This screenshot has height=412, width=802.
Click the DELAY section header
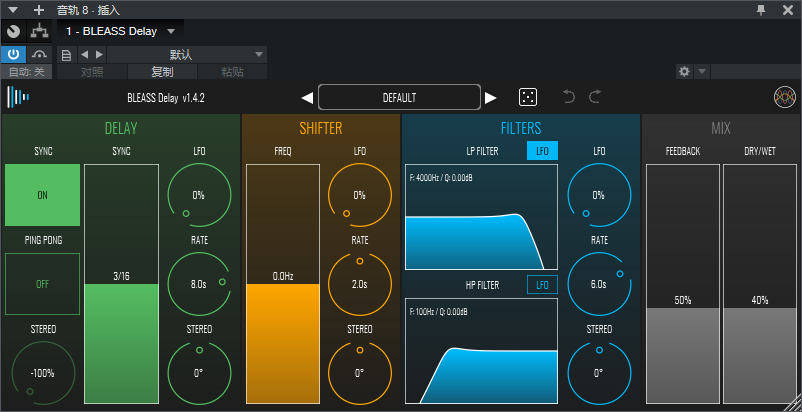click(x=121, y=128)
